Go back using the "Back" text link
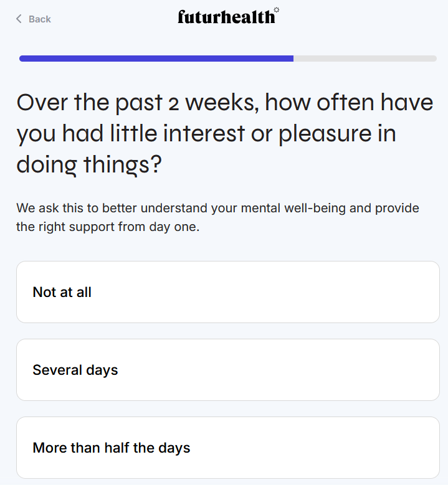448x485 pixels. 39,19
